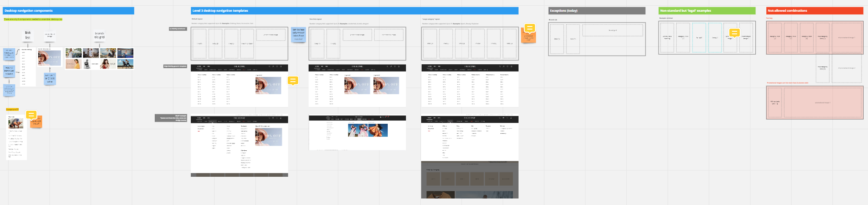Select the gray 'Real example' label tag
The height and width of the screenshot is (205, 868).
point(171,118)
